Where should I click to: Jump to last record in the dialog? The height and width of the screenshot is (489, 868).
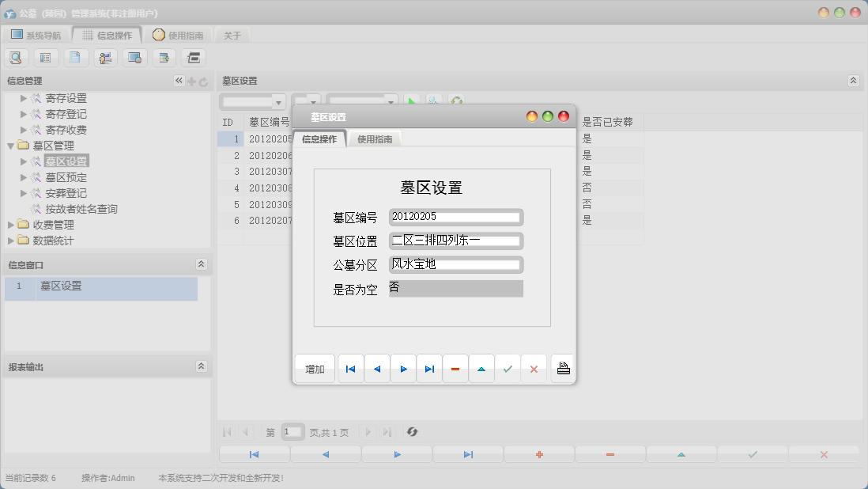pos(429,369)
